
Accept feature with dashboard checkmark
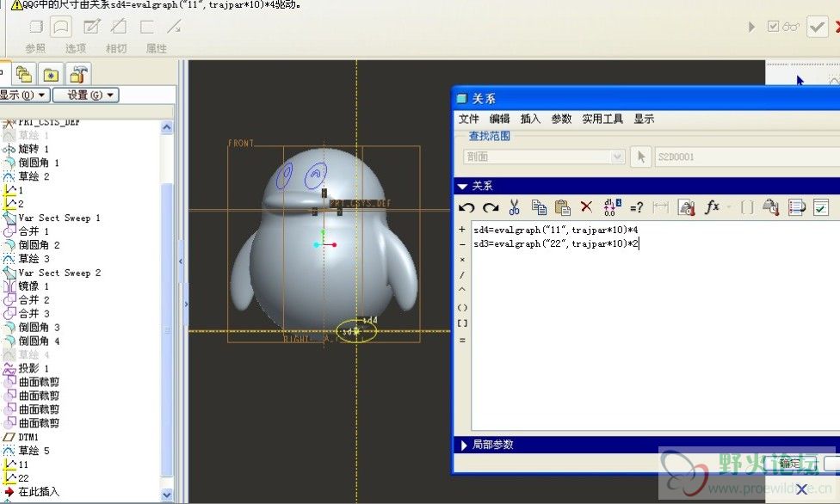tap(817, 27)
